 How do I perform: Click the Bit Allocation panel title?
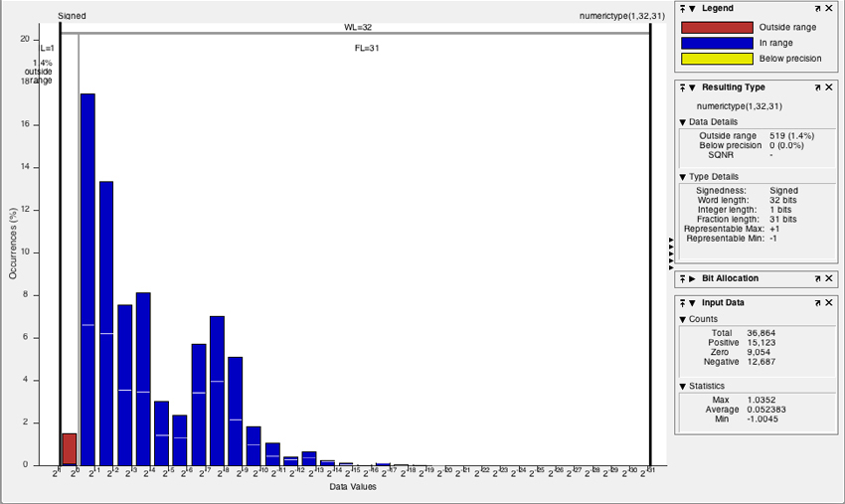pos(730,278)
